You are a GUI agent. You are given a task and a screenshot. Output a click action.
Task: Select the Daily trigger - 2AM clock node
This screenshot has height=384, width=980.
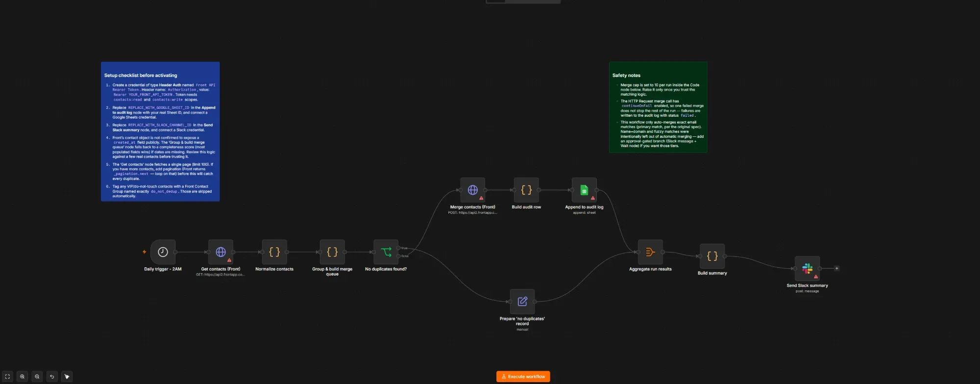point(163,252)
